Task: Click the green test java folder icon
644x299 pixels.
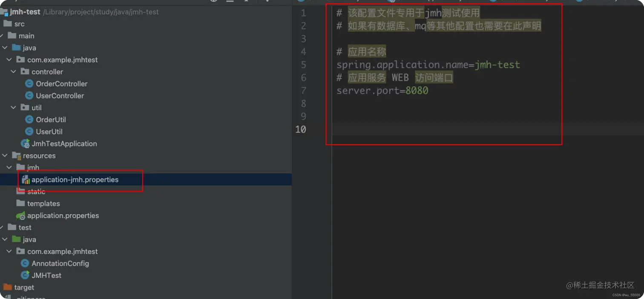Action: [x=16, y=239]
